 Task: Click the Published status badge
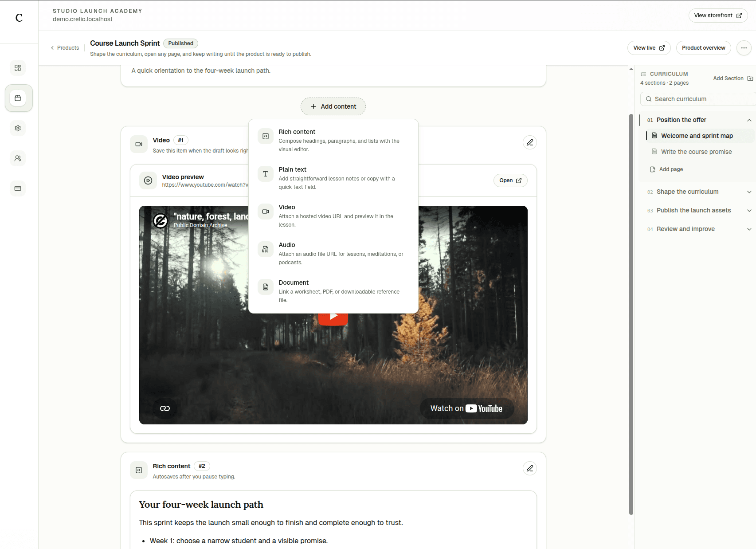tap(180, 43)
